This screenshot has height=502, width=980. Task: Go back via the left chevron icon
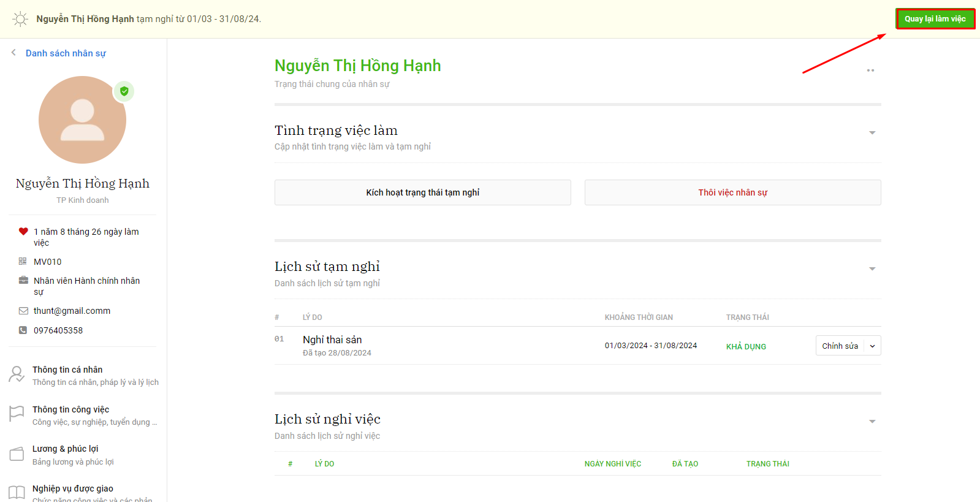[13, 53]
